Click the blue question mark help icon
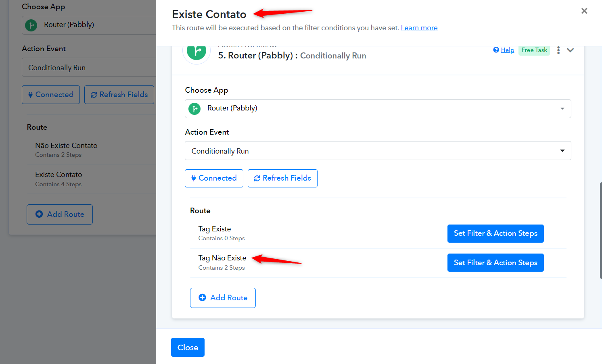This screenshot has height=364, width=602. (x=496, y=50)
